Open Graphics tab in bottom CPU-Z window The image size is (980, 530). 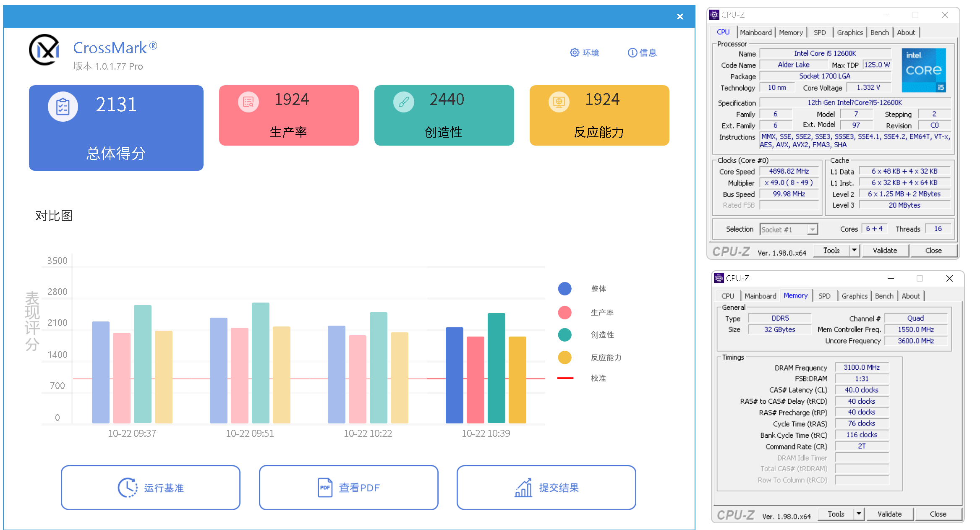(855, 296)
